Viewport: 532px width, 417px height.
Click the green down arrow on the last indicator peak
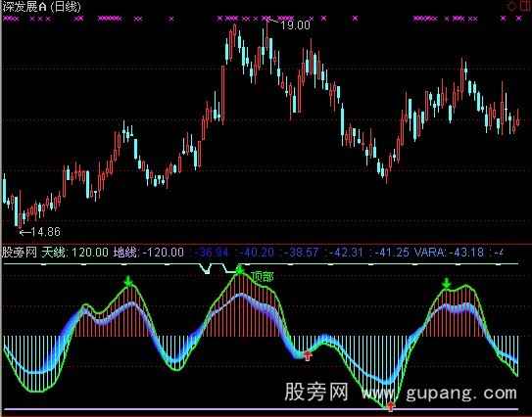pyautogui.click(x=447, y=283)
